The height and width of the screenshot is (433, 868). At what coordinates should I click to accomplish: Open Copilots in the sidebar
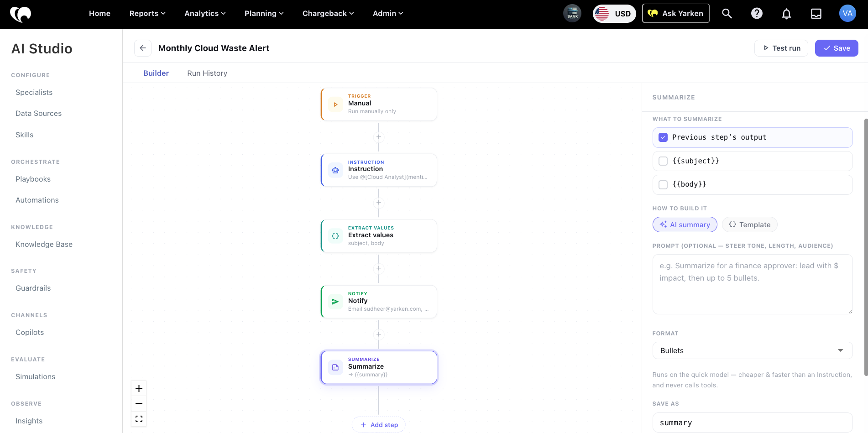[30, 332]
